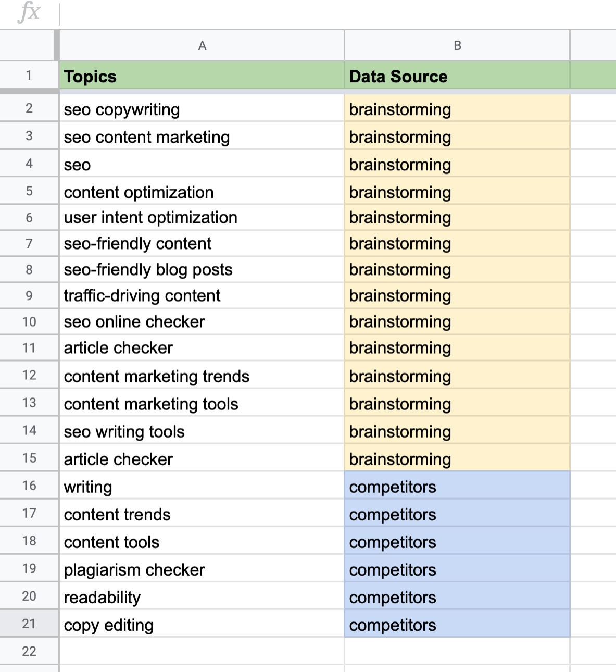Click the Topics header cell
Screen dimensions: 616x672
pos(202,76)
